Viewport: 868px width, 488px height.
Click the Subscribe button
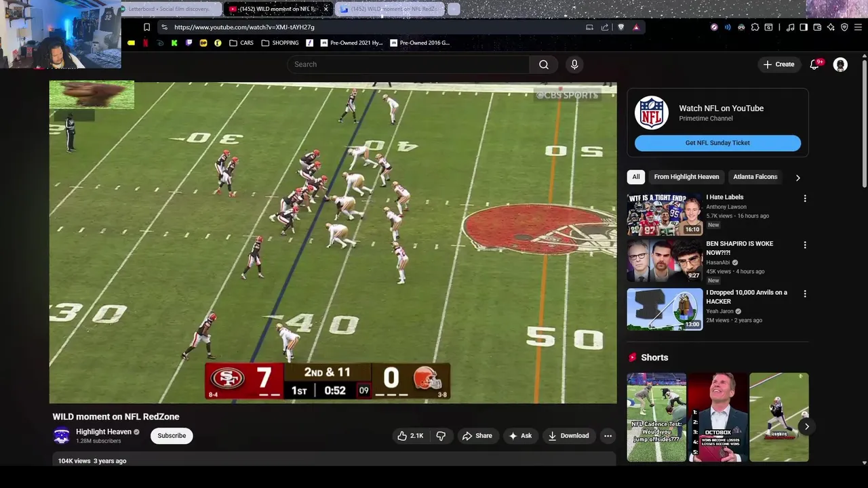[x=172, y=436]
